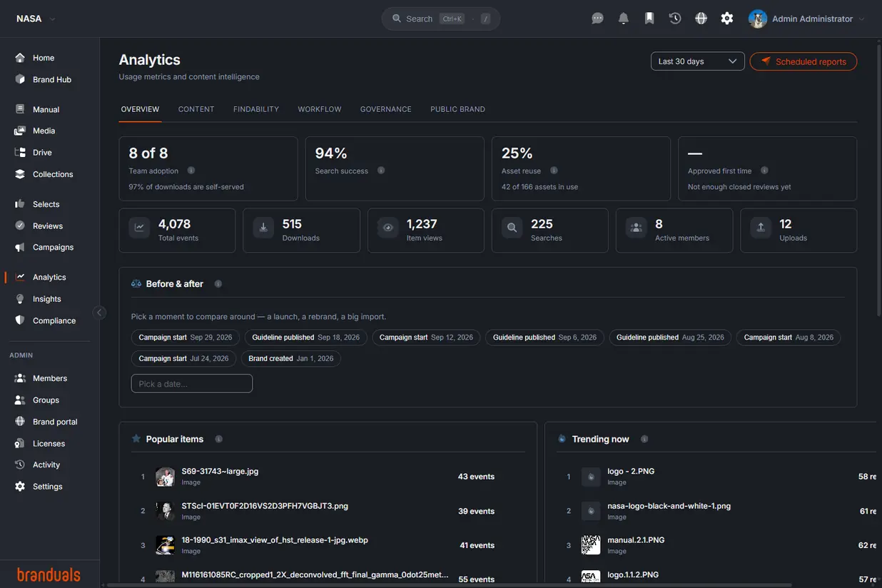Click info icon next to Trending now
Screen dimensions: 882x588
point(644,439)
